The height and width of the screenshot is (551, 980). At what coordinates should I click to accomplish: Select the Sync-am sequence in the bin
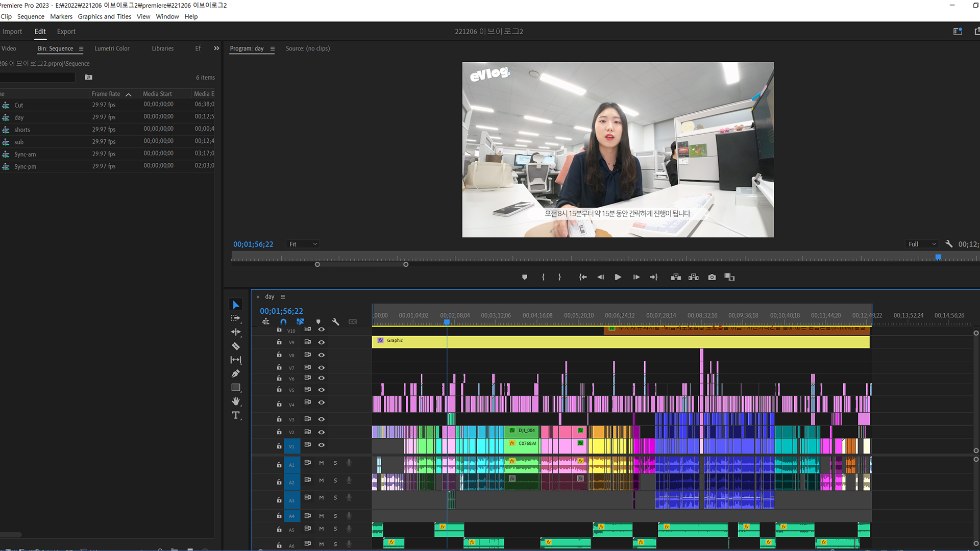pos(25,154)
